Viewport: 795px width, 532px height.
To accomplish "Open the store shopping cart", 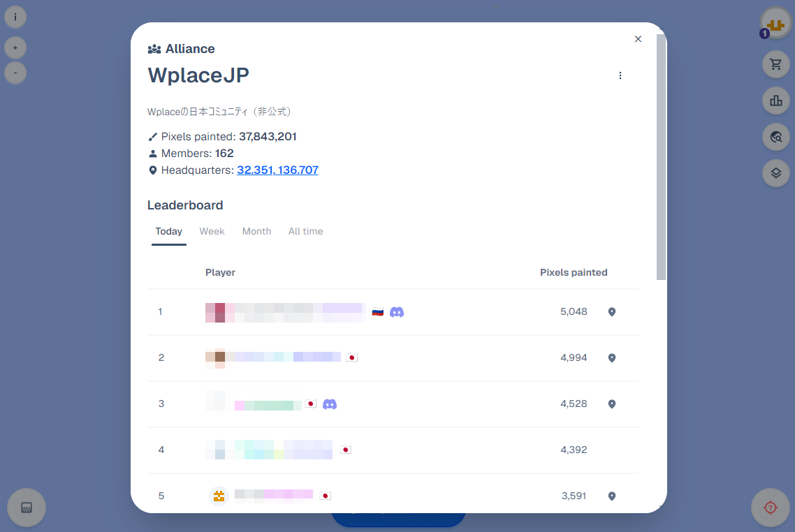I will pos(775,64).
